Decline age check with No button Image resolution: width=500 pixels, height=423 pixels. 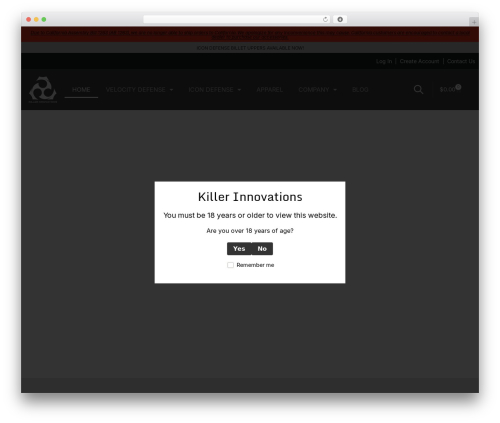pos(262,249)
